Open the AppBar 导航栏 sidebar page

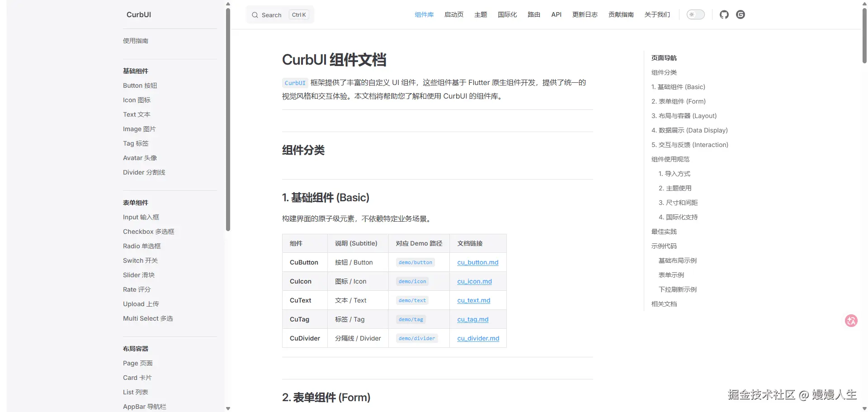[145, 407]
